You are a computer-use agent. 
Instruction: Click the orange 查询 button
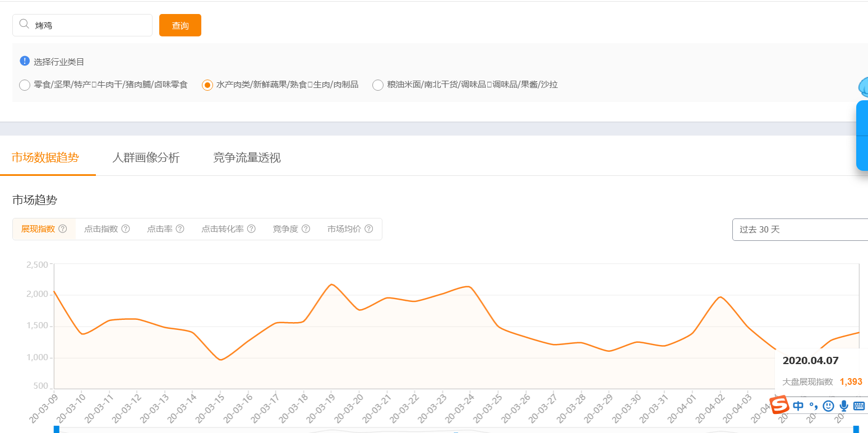point(180,25)
